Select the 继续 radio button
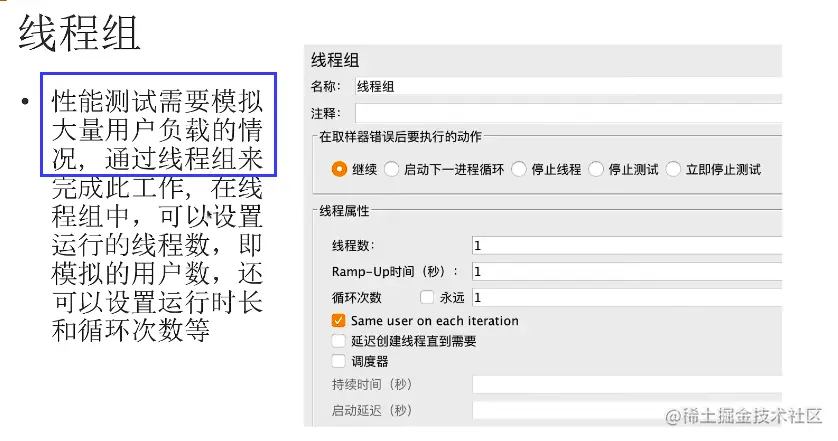838x441 pixels. (339, 169)
